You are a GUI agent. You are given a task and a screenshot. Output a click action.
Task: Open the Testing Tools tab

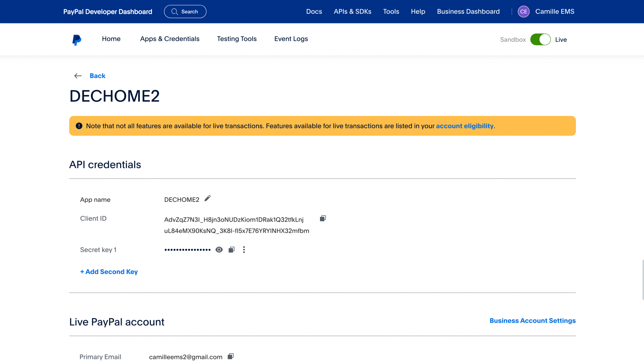point(237,39)
